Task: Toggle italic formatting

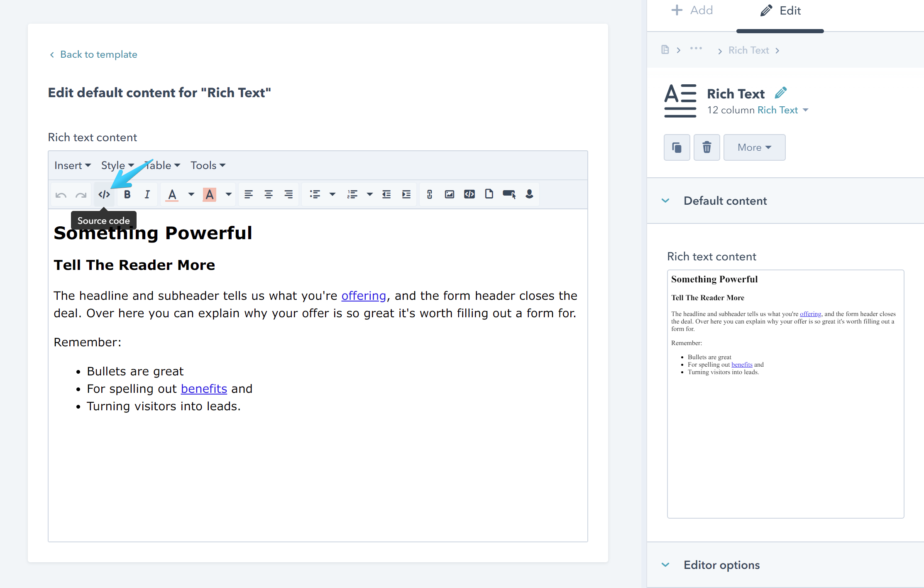Action: coord(147,194)
